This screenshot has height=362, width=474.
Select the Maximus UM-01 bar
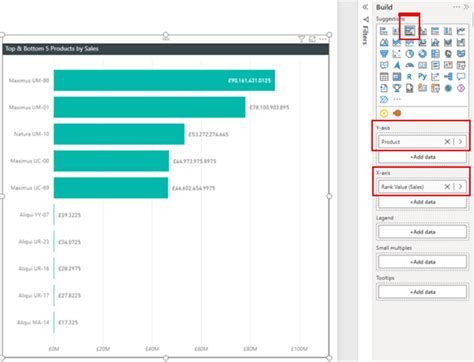pos(150,107)
